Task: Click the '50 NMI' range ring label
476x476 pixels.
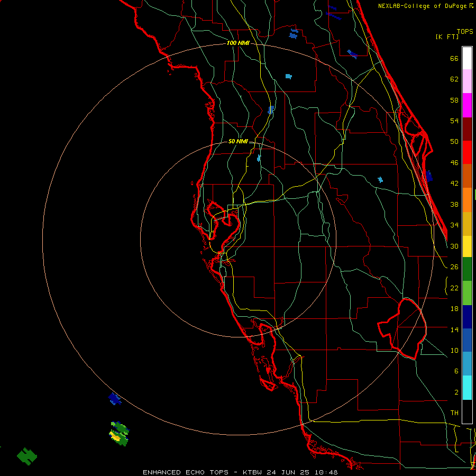Action: tap(238, 141)
